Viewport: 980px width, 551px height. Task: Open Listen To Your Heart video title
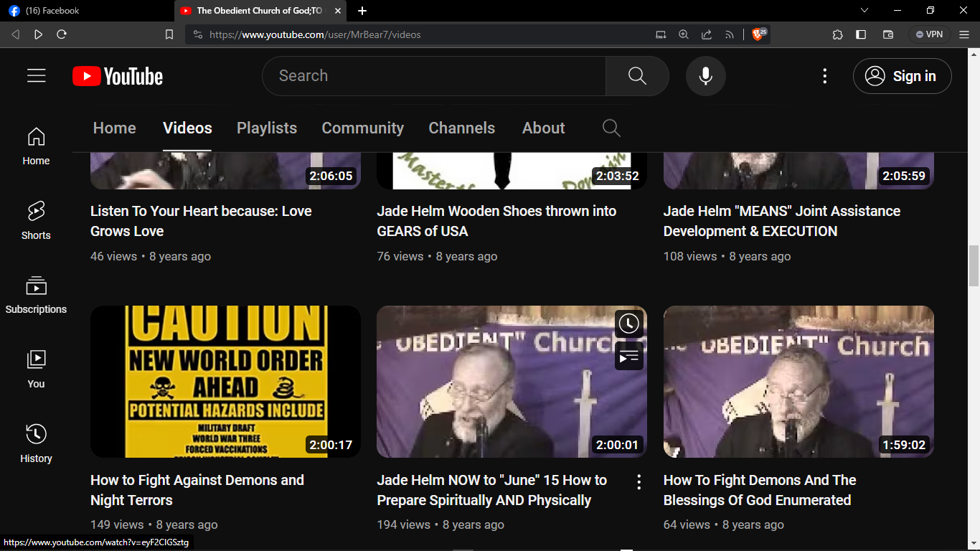(x=201, y=221)
